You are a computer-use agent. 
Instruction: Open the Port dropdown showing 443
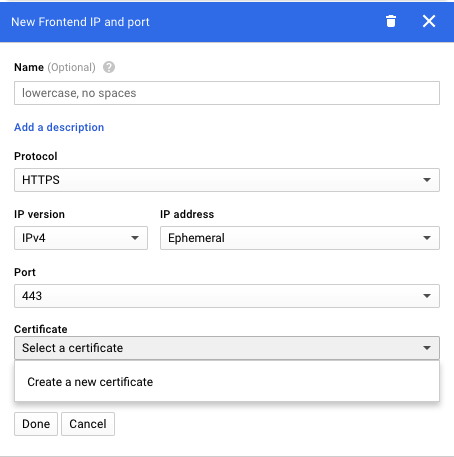pyautogui.click(x=227, y=296)
